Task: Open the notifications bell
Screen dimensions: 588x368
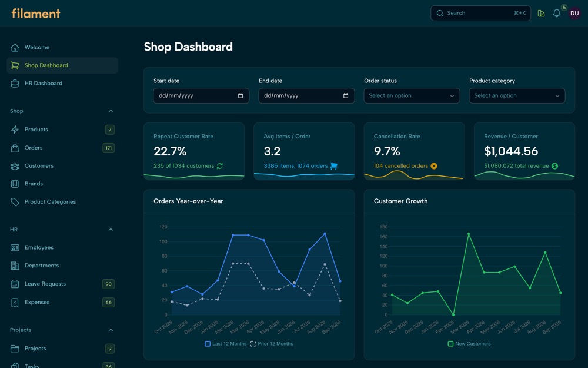Action: 557,14
